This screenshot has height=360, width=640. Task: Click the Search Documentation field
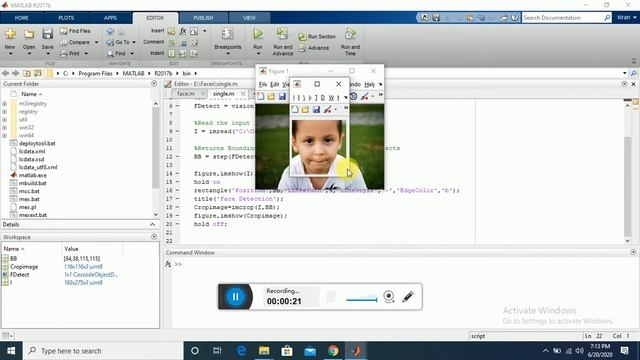point(562,18)
